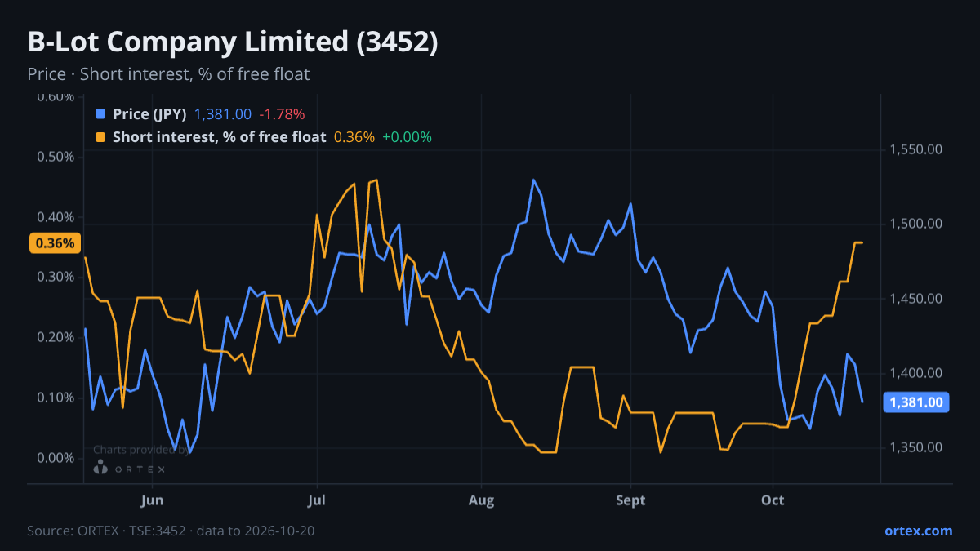Click the 1,450.00 right axis label
980x551 pixels.
click(x=916, y=299)
